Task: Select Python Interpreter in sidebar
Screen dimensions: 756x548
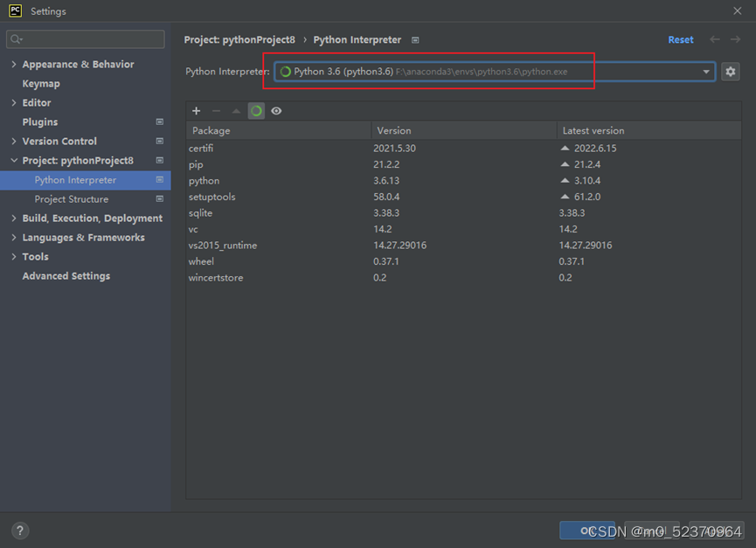Action: click(86, 180)
